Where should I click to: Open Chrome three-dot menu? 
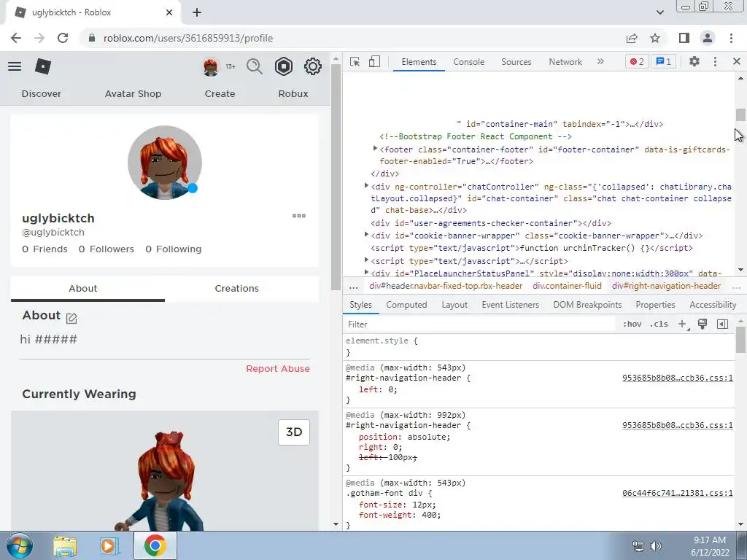(731, 38)
